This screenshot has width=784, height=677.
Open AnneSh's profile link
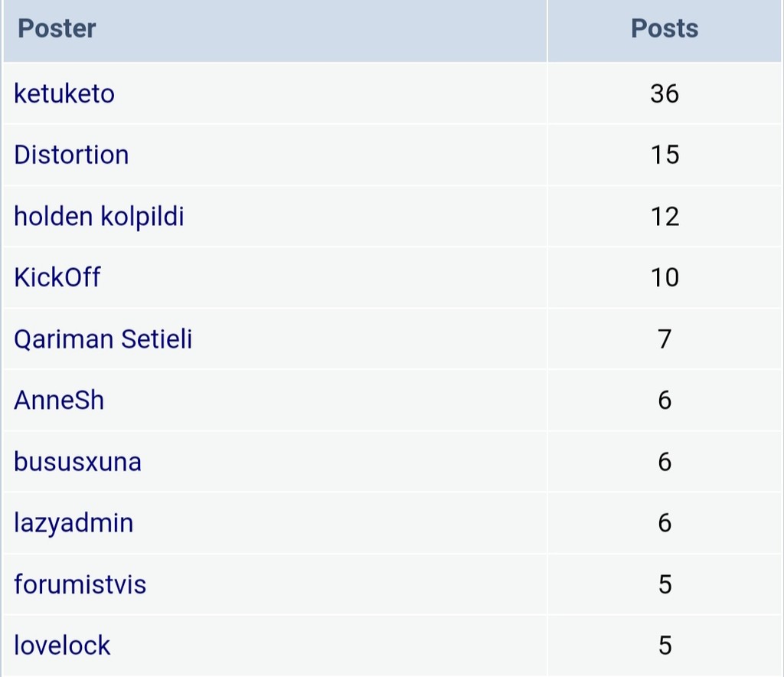pos(59,401)
